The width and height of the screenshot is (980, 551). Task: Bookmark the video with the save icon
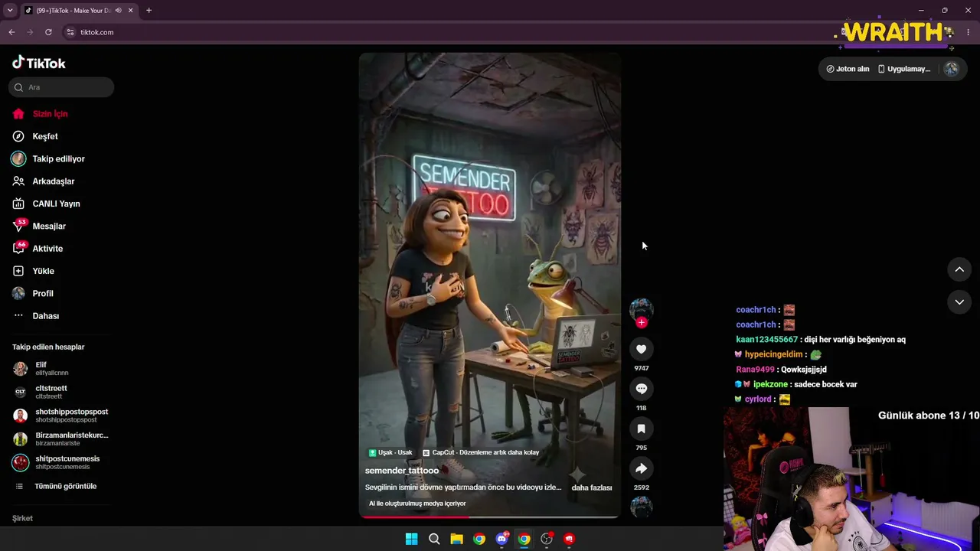click(642, 429)
